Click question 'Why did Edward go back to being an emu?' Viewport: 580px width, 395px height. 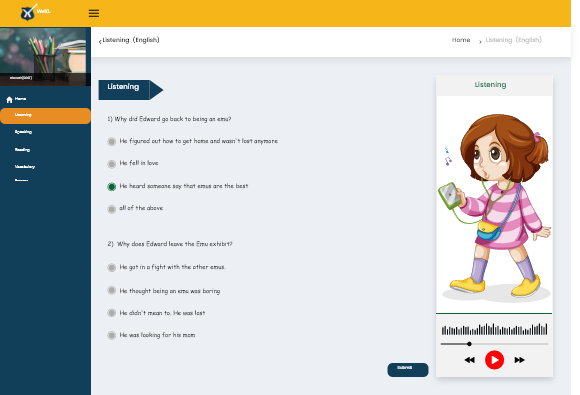(169, 119)
